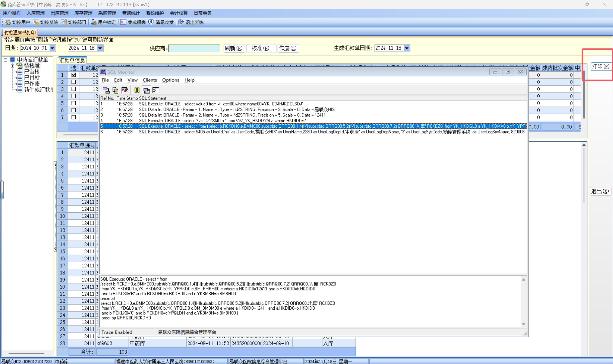Click the Pause trace icon in SQL Monitor
The height and width of the screenshot is (364, 613).
pos(137,90)
